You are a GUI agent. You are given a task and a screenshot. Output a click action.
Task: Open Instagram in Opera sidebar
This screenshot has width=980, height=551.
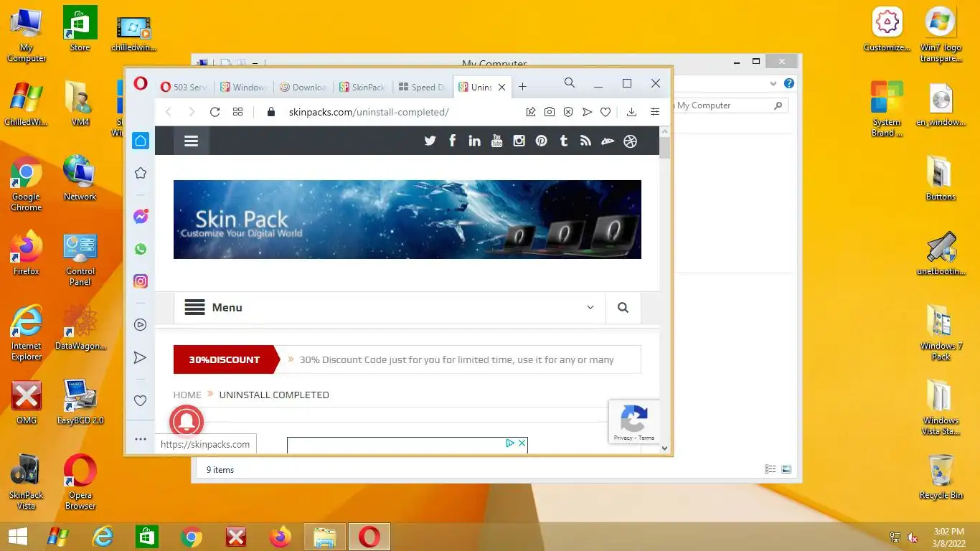(x=141, y=281)
